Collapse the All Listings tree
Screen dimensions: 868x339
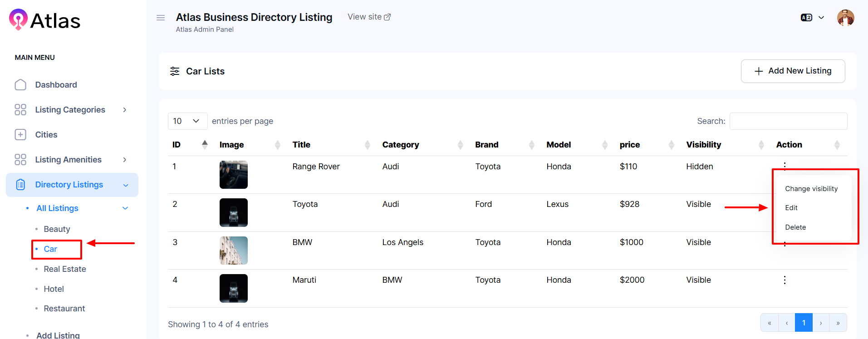125,208
